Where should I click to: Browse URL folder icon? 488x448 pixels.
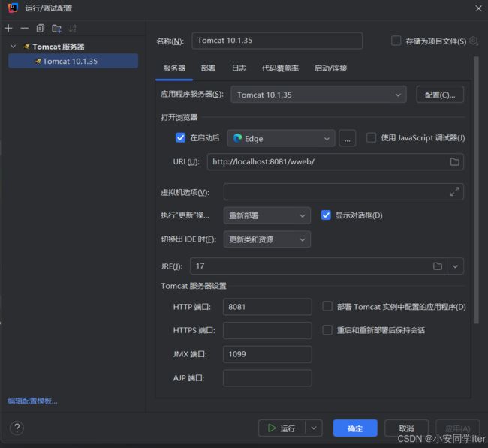coord(455,162)
